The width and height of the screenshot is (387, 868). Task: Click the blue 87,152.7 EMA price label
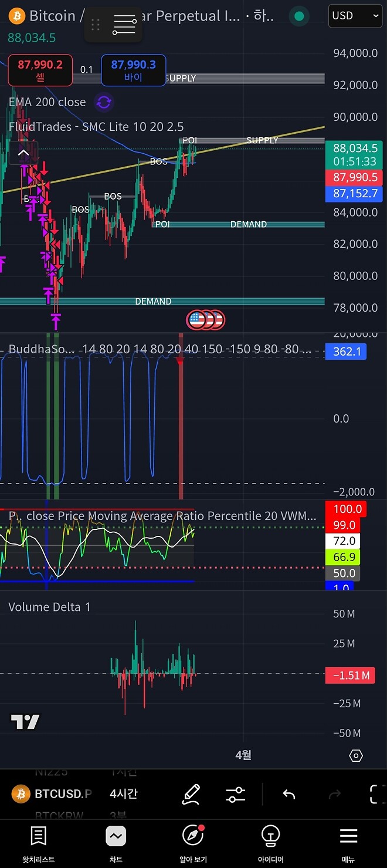(x=354, y=194)
